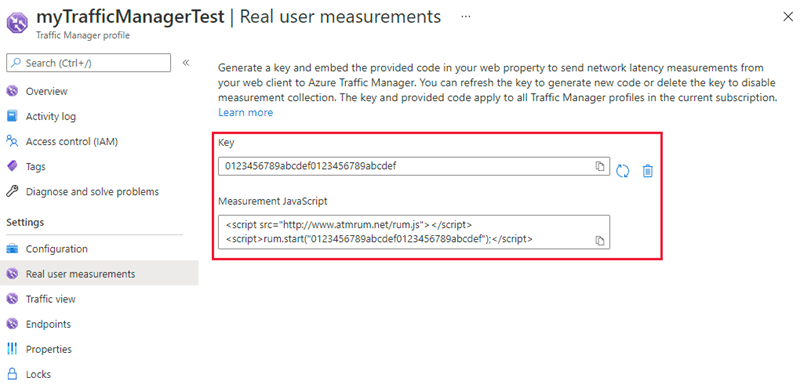Click the magnifier icon in Search box
The width and height of the screenshot is (800, 392).
point(16,63)
